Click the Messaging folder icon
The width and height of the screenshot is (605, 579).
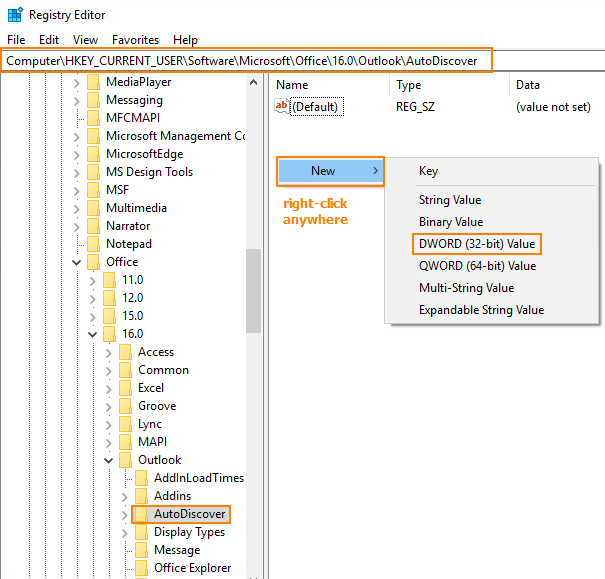click(x=93, y=100)
